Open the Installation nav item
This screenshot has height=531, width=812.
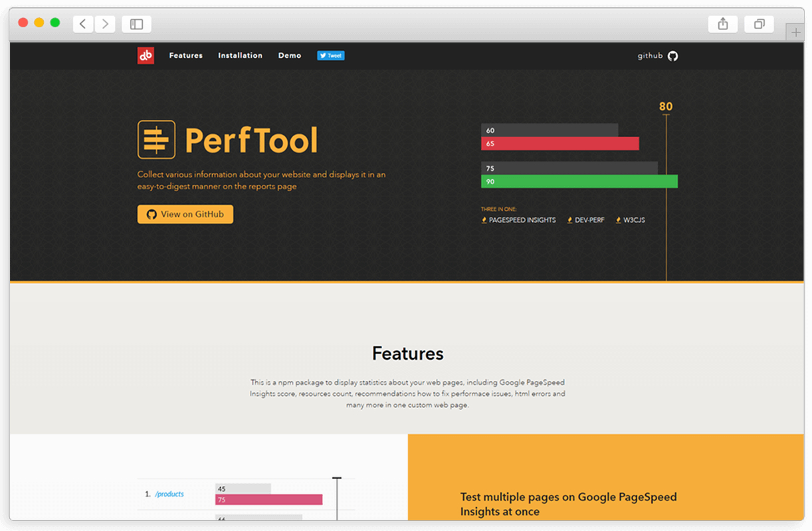click(x=241, y=56)
